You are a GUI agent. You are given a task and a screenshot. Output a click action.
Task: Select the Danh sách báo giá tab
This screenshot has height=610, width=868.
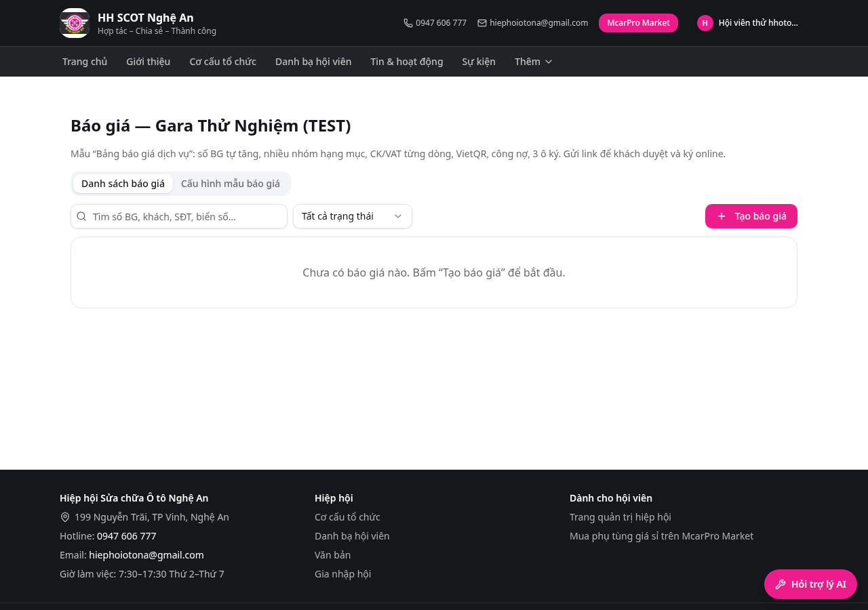pyautogui.click(x=123, y=184)
